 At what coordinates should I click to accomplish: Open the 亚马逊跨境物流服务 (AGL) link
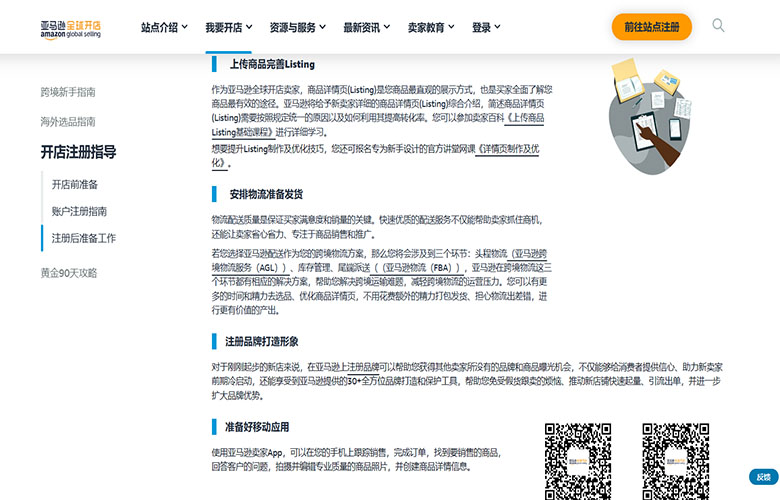click(249, 268)
